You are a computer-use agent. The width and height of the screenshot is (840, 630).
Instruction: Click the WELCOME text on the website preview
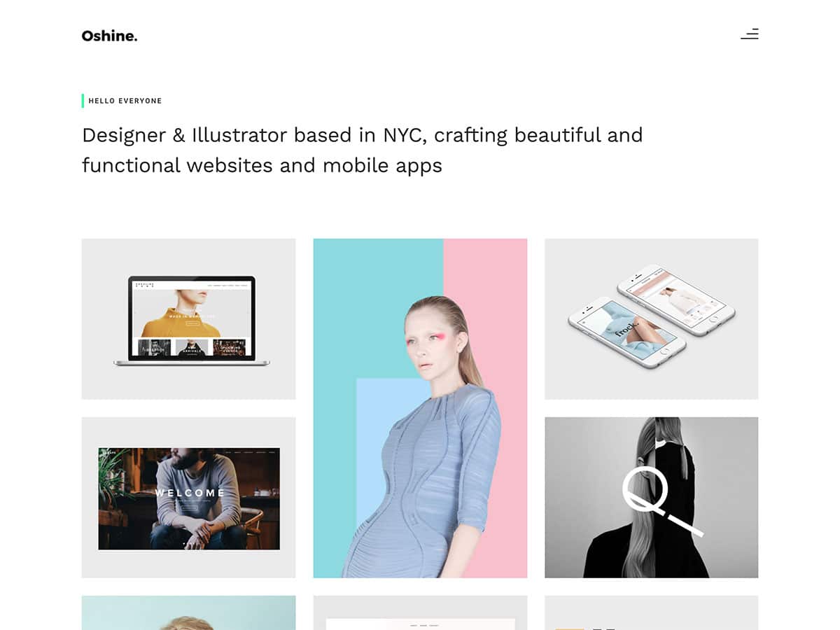[190, 493]
